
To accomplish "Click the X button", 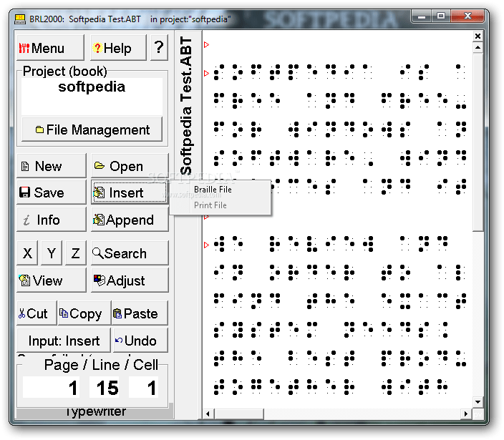I will click(27, 253).
